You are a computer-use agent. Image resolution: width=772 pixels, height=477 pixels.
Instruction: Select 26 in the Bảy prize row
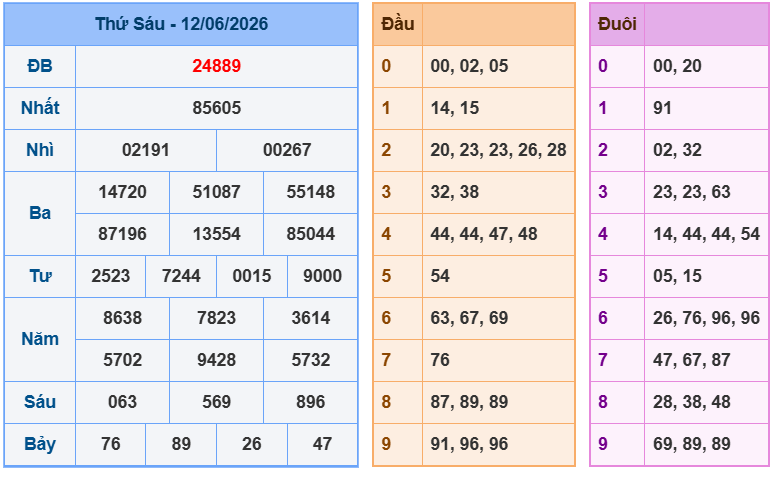[x=252, y=444]
